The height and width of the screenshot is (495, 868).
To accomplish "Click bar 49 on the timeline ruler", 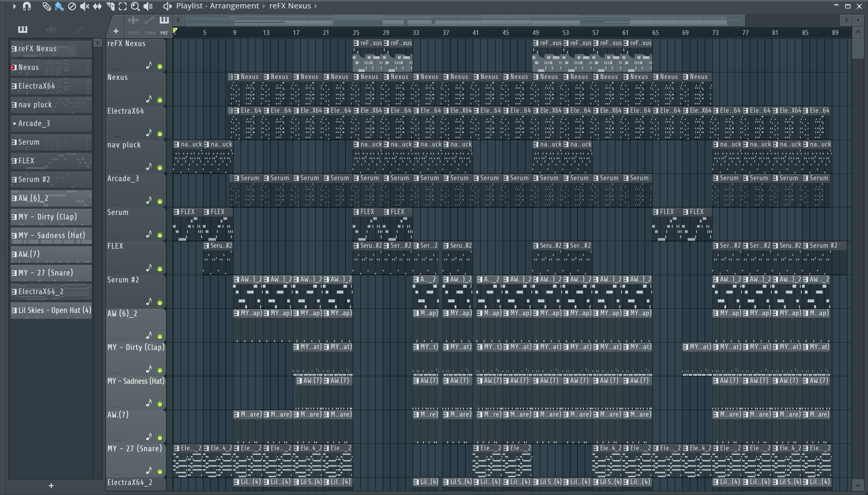I will pyautogui.click(x=536, y=33).
